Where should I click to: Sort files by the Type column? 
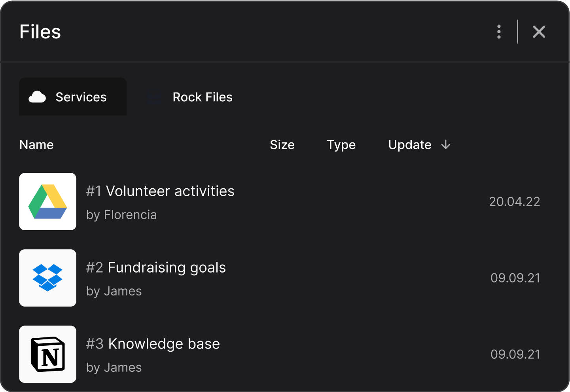coord(341,145)
